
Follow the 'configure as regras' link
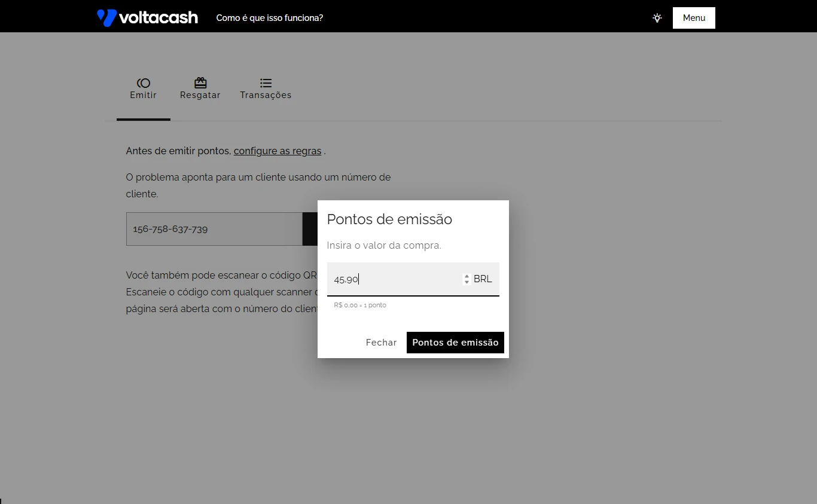(278, 151)
